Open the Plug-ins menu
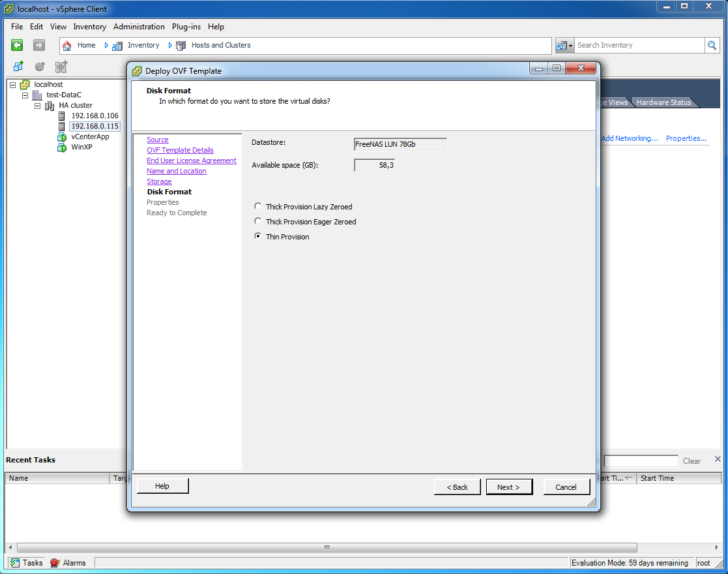This screenshot has width=728, height=574. coord(186,27)
